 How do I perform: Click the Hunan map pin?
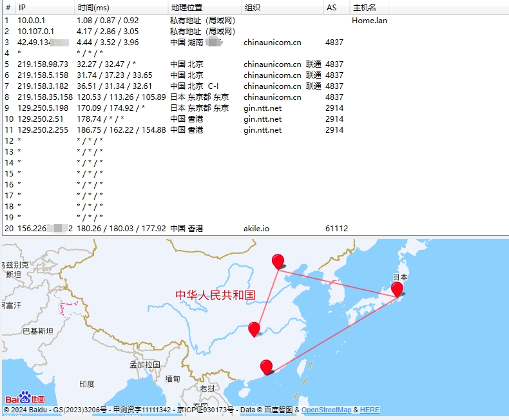254,329
